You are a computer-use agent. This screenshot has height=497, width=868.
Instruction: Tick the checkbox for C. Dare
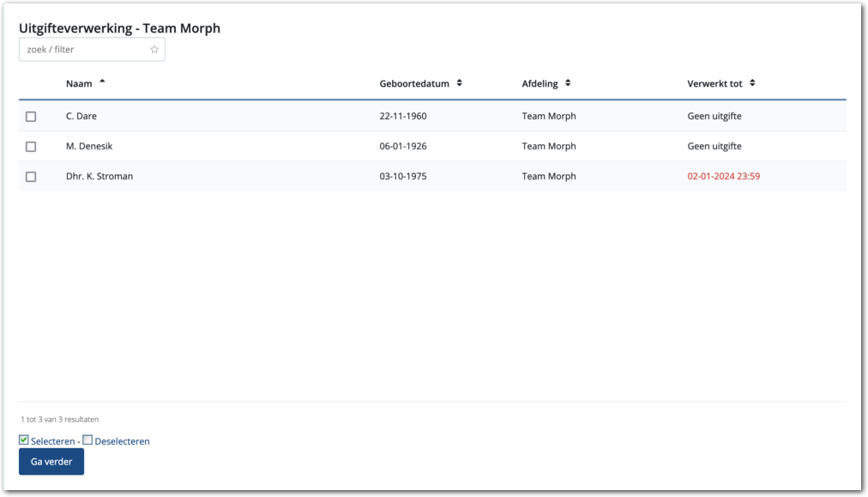[31, 117]
